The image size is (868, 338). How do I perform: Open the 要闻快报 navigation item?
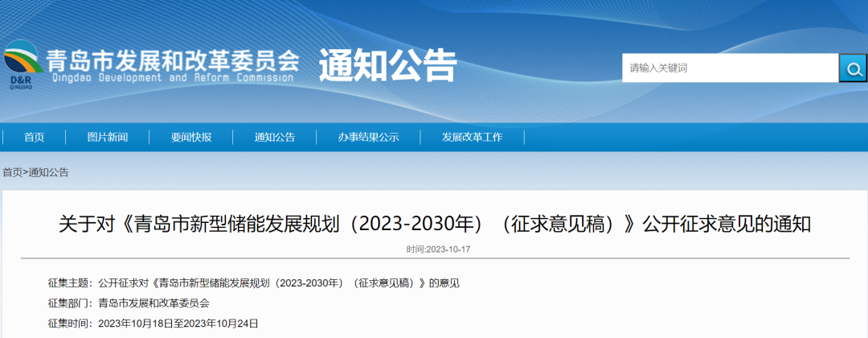pos(191,138)
